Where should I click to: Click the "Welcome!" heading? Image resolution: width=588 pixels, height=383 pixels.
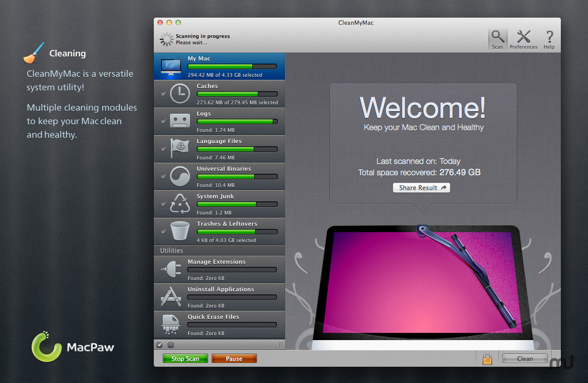click(423, 107)
